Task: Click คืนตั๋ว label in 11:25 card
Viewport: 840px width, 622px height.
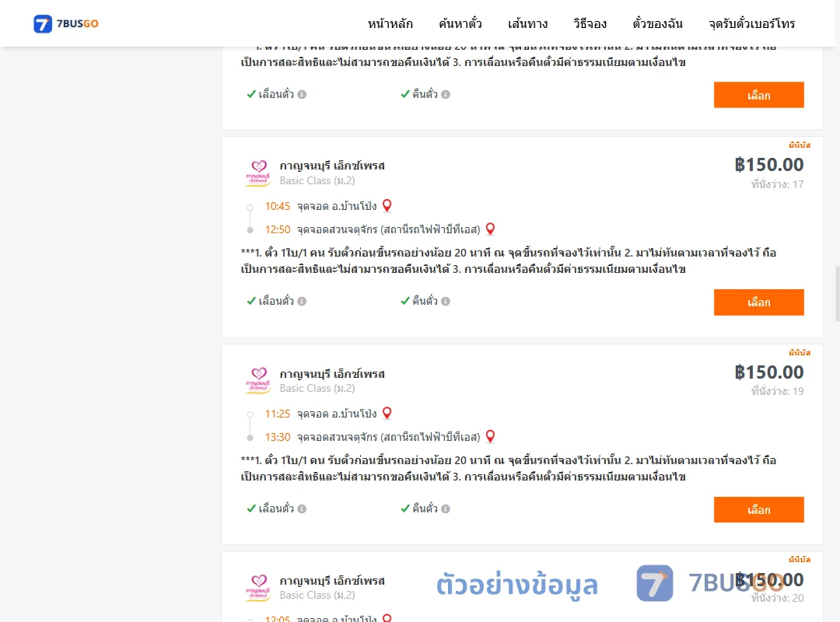Action: coord(425,508)
